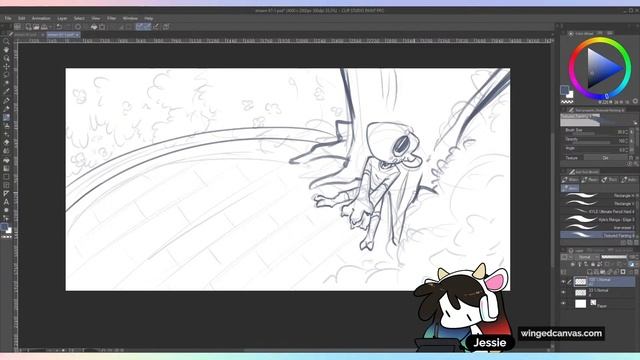
Task: Select the second layer thumbnail
Action: pos(580,292)
